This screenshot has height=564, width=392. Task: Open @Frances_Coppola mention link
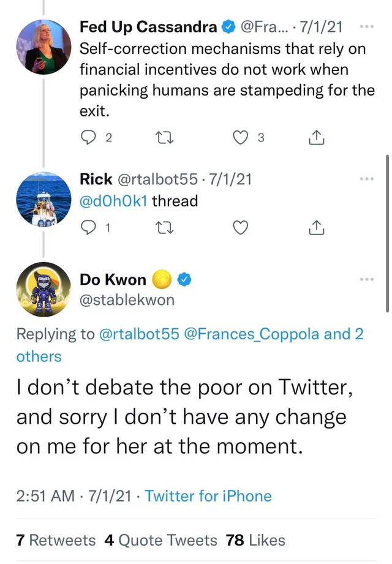point(252,334)
